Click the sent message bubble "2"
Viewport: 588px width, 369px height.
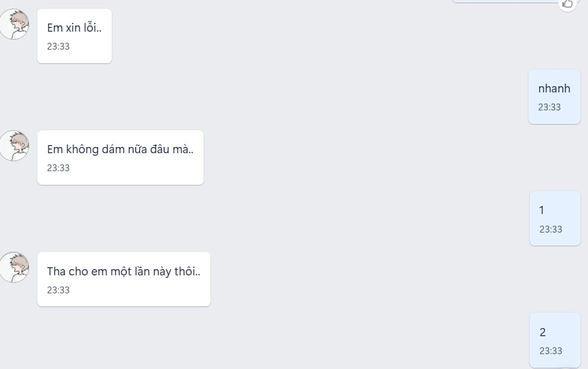coord(554,340)
